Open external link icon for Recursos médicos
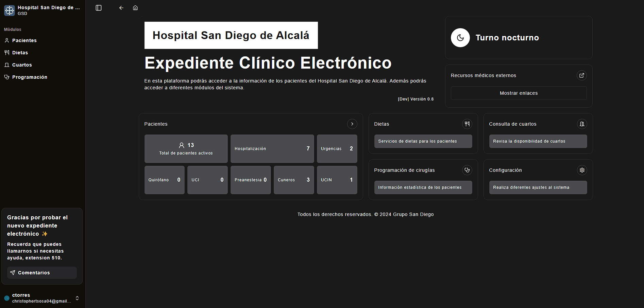The image size is (644, 308). click(x=582, y=75)
